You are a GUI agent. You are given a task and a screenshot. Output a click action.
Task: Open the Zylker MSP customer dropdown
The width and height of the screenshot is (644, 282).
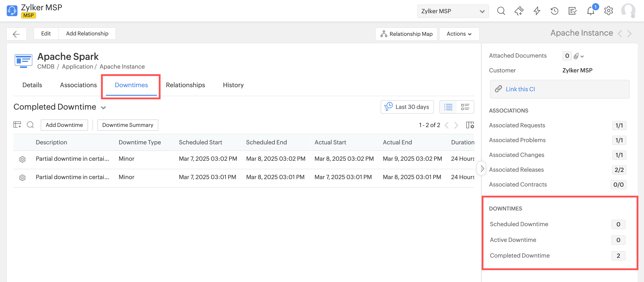click(x=453, y=11)
